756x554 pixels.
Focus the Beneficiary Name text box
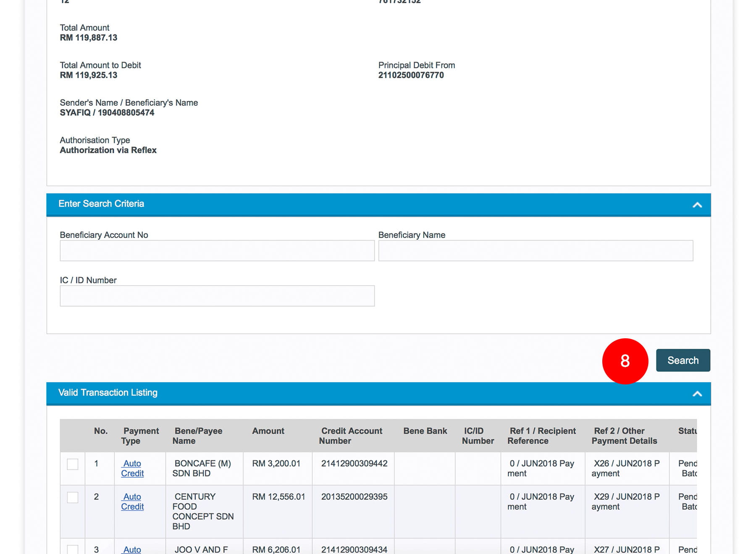pyautogui.click(x=535, y=251)
